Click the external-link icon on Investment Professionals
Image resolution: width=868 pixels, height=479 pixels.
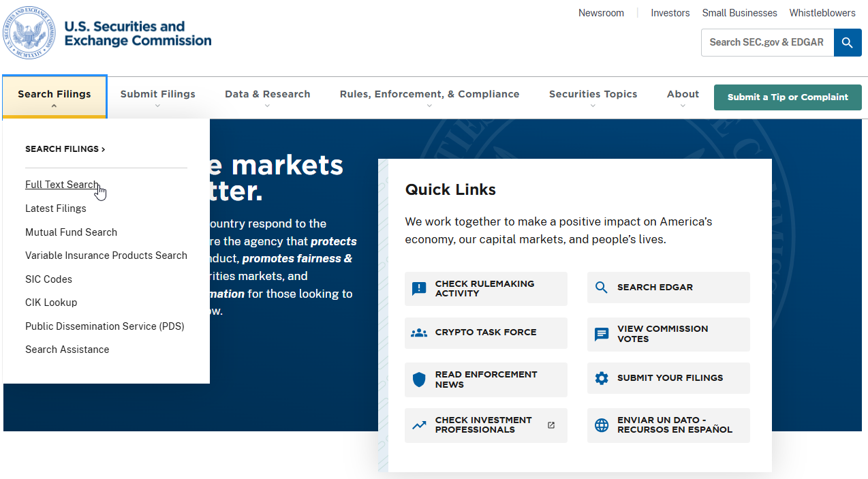[551, 424]
